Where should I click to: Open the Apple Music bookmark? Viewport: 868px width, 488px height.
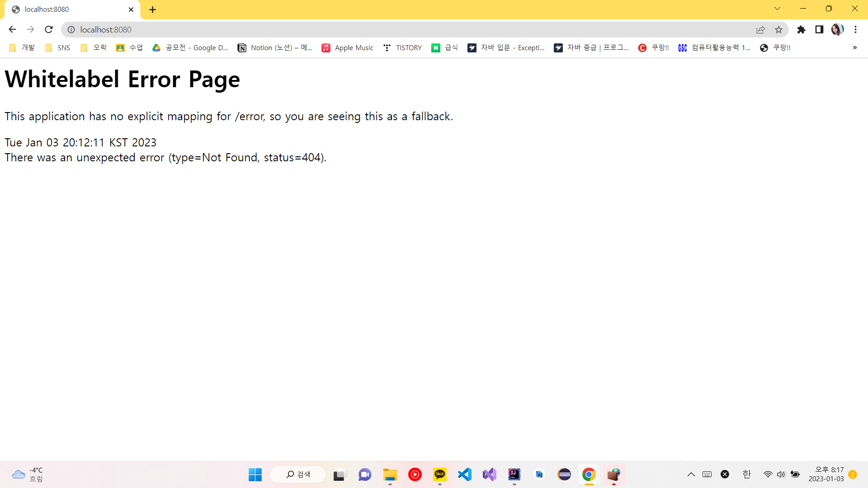pyautogui.click(x=347, y=47)
